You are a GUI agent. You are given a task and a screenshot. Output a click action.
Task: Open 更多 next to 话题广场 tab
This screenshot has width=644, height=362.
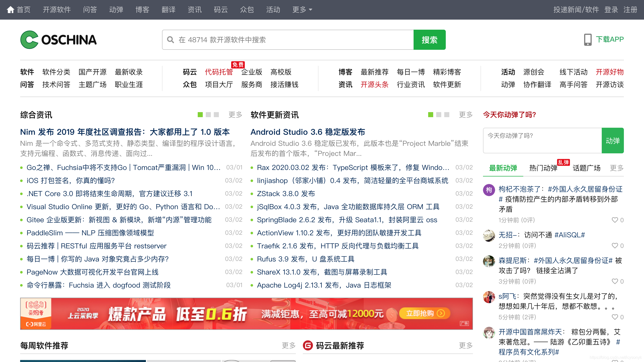click(x=617, y=168)
